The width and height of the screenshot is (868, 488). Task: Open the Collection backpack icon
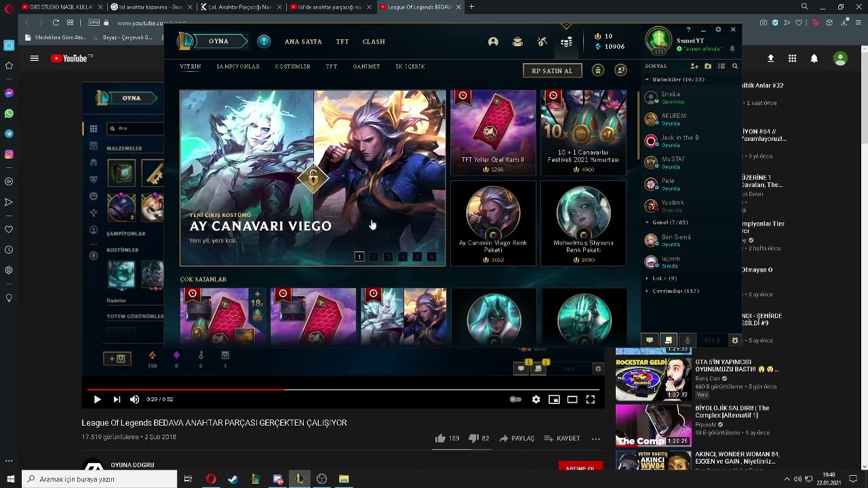tap(517, 42)
